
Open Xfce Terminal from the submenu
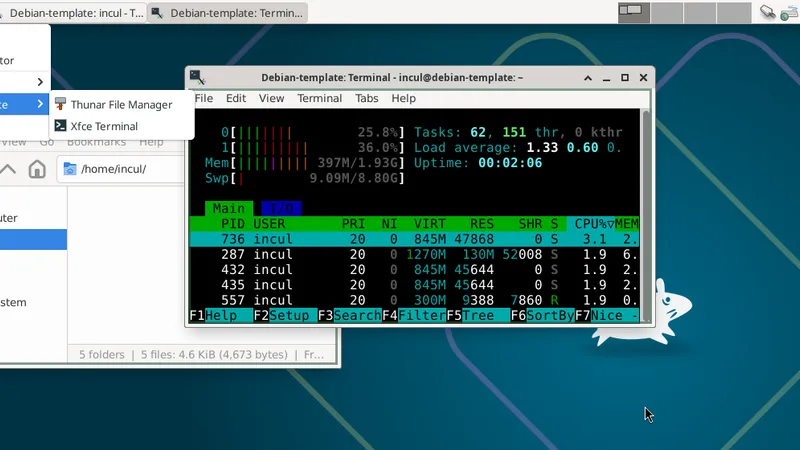(104, 126)
